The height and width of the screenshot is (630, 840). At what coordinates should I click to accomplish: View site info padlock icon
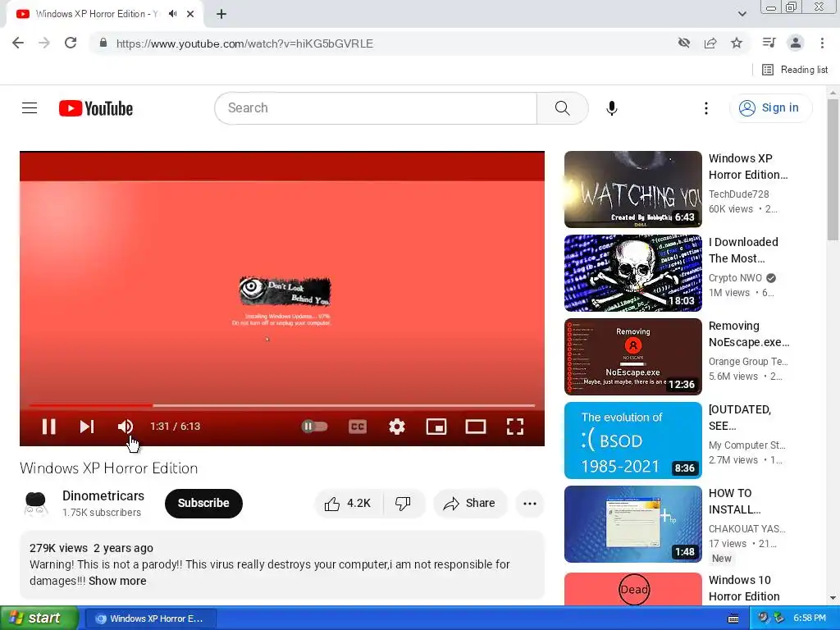pyautogui.click(x=103, y=43)
